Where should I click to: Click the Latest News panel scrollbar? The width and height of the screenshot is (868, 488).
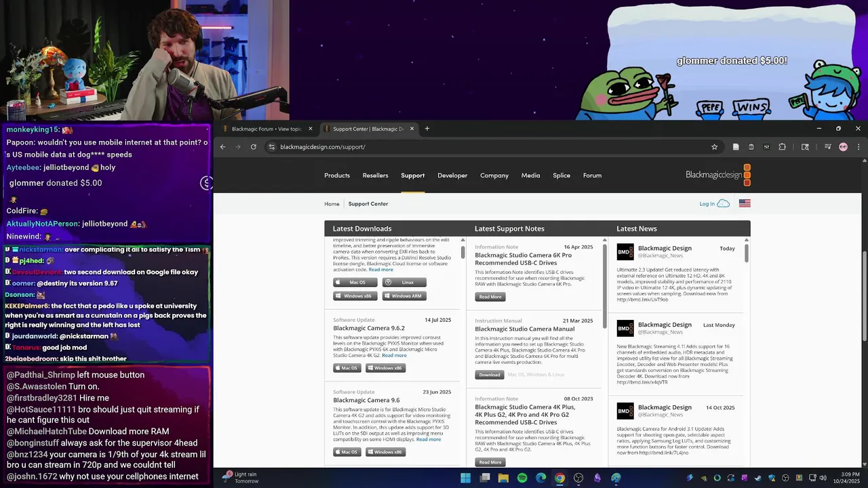[747, 253]
